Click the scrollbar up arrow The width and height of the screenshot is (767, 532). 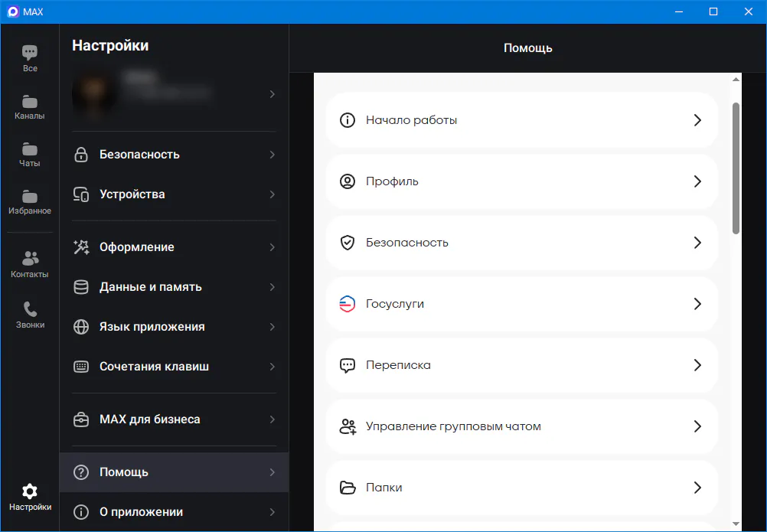736,79
